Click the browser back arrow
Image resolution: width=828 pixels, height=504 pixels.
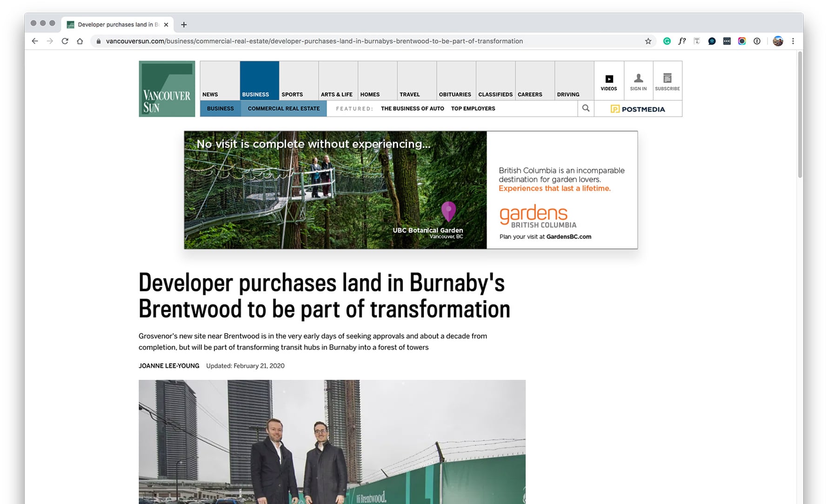(35, 41)
